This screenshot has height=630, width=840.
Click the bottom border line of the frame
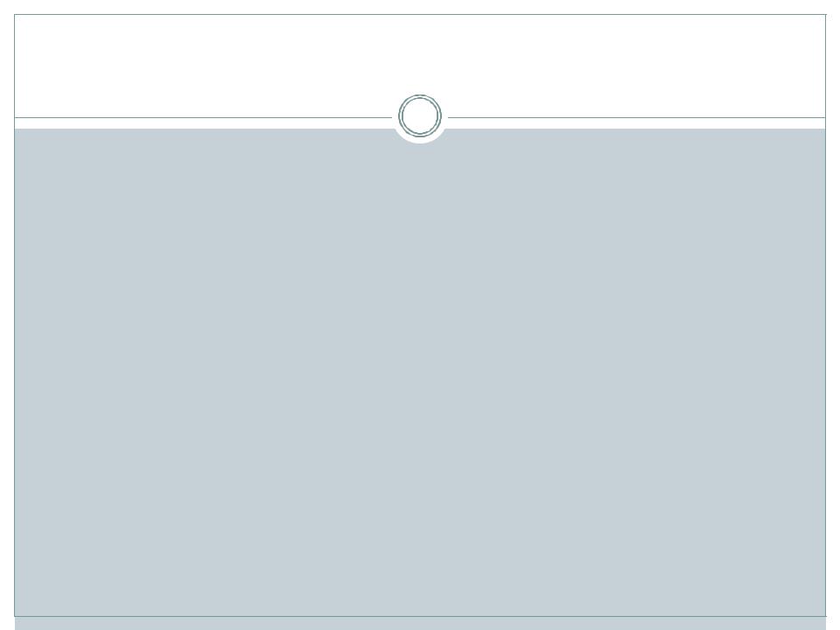pyautogui.click(x=420, y=616)
